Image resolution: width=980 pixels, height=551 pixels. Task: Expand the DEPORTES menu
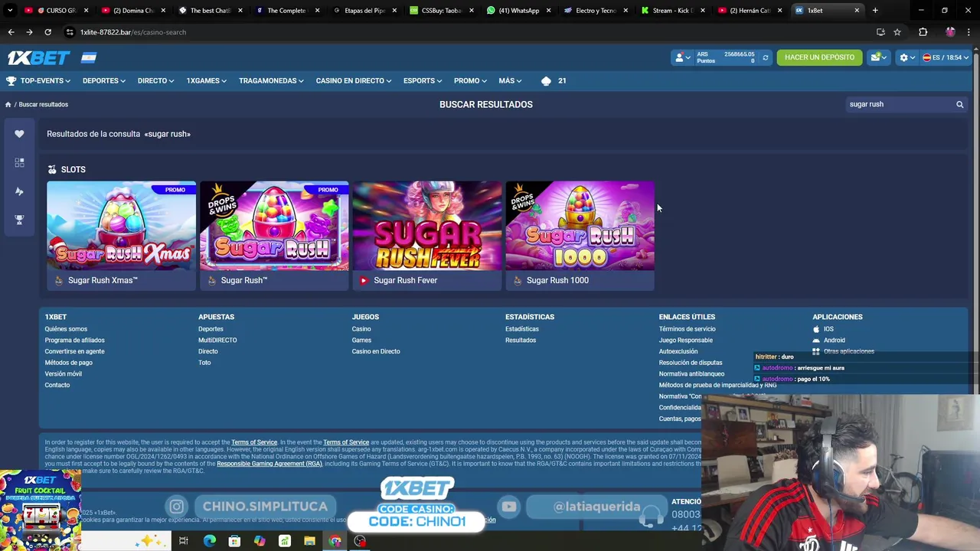click(104, 80)
